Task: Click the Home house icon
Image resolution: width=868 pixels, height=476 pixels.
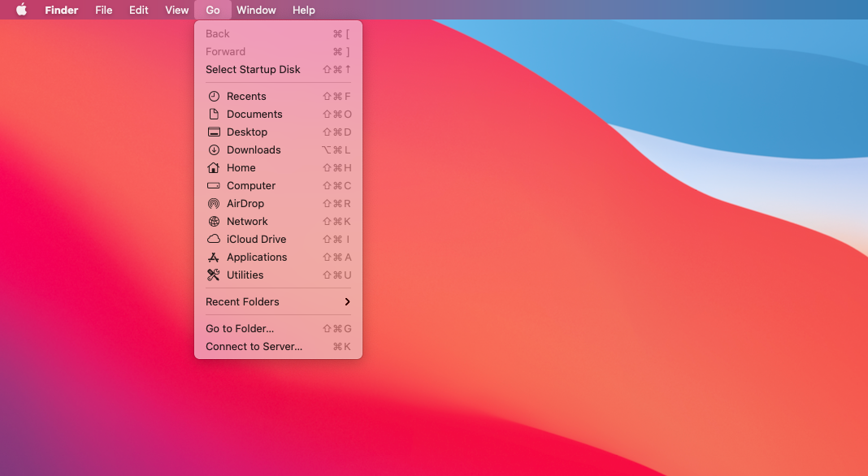Action: [214, 167]
